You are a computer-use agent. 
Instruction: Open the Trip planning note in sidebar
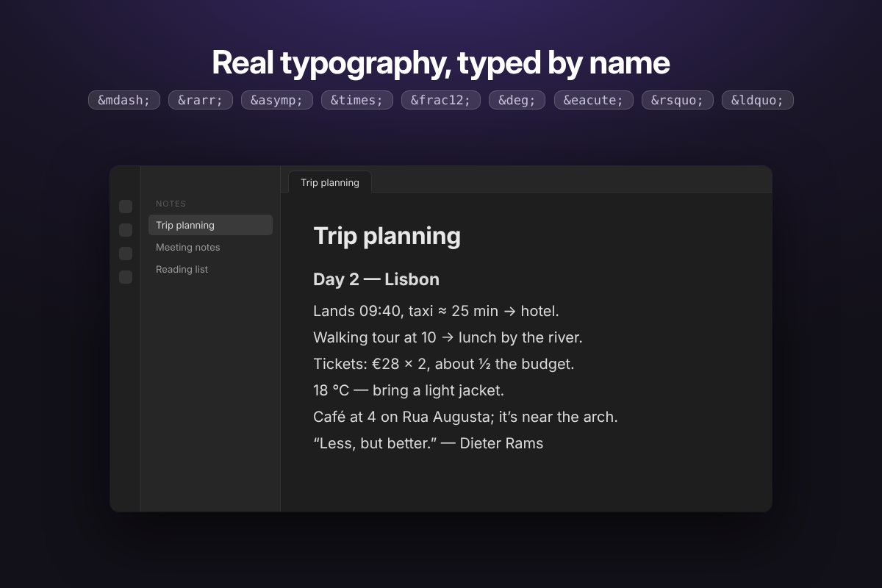tap(210, 225)
